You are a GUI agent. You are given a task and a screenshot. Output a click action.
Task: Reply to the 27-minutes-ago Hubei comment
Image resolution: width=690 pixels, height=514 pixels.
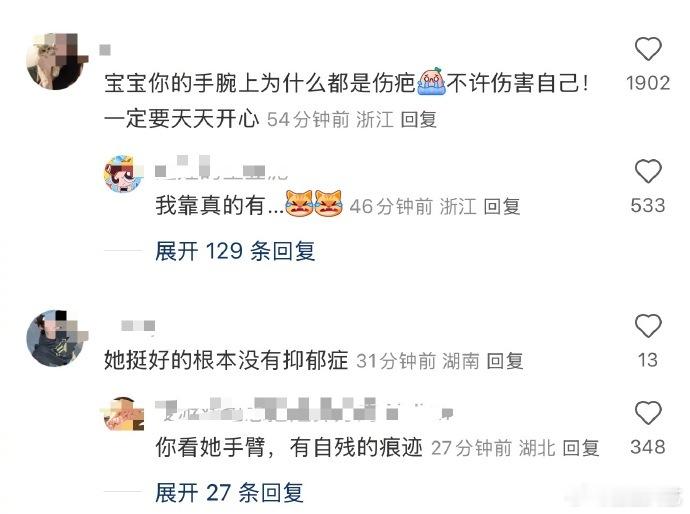tap(580, 448)
